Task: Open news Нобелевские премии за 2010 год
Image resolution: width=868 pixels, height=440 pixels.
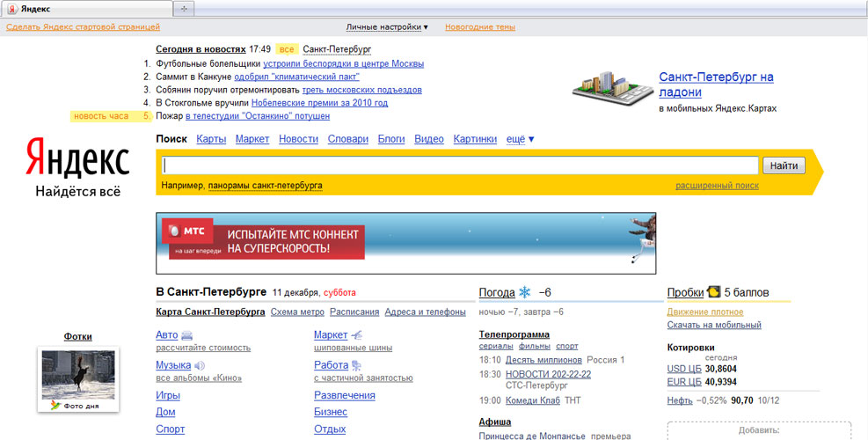Action: click(x=319, y=103)
